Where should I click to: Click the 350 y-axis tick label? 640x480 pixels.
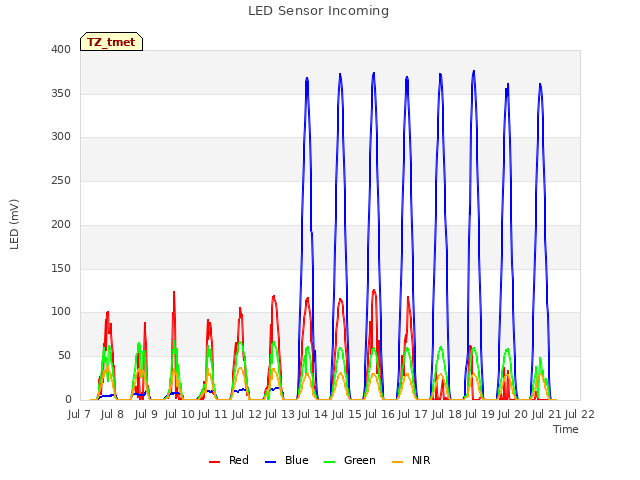pos(61,93)
